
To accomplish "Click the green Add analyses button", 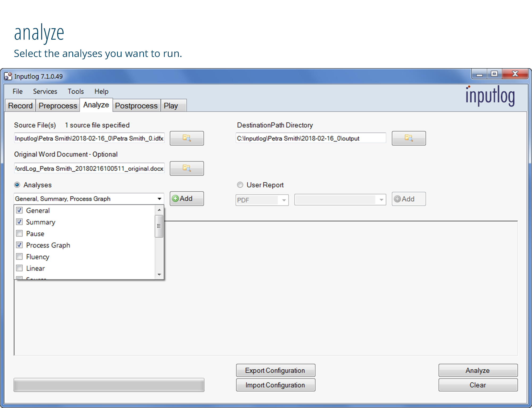I will point(187,199).
